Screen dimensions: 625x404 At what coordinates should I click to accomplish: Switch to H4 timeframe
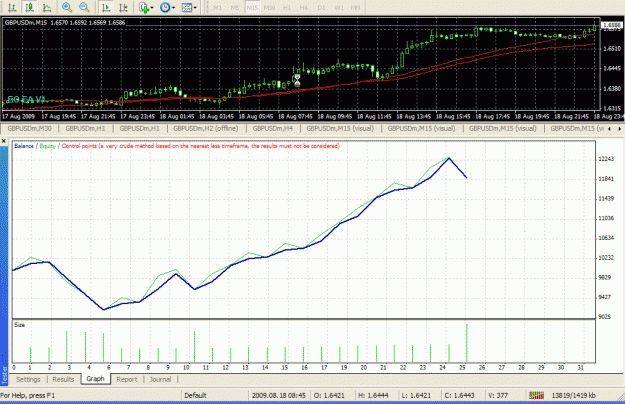(x=304, y=8)
